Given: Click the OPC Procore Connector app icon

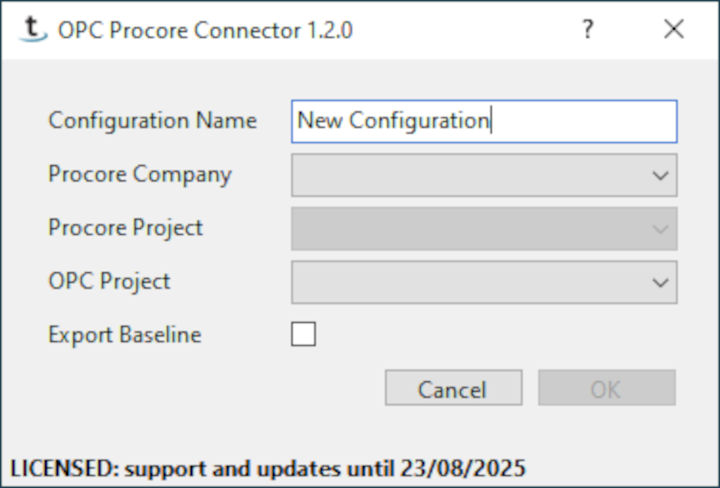Looking at the screenshot, I should pyautogui.click(x=32, y=30).
